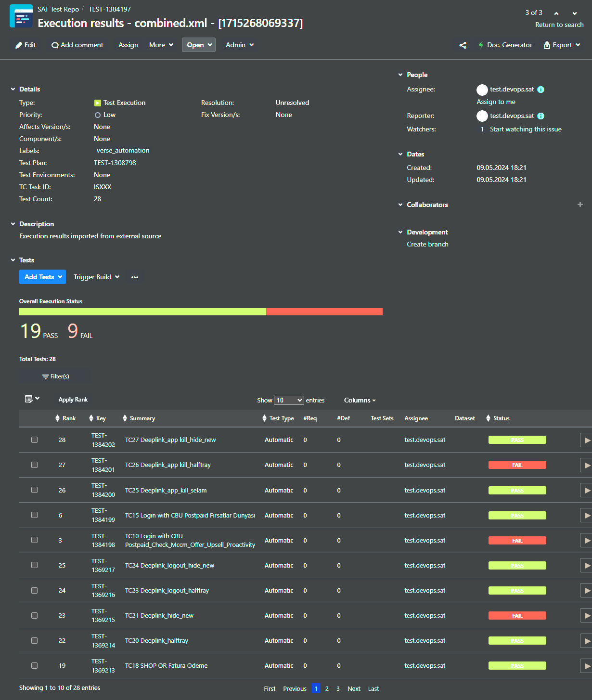This screenshot has height=700, width=592.
Task: Expand the Add Tests dropdown
Action: 42,277
